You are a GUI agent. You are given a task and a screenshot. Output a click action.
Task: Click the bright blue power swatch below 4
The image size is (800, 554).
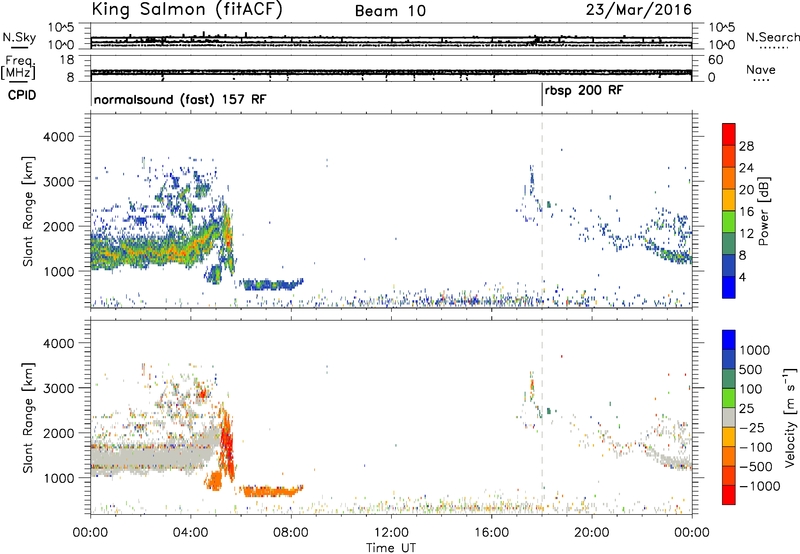(729, 287)
